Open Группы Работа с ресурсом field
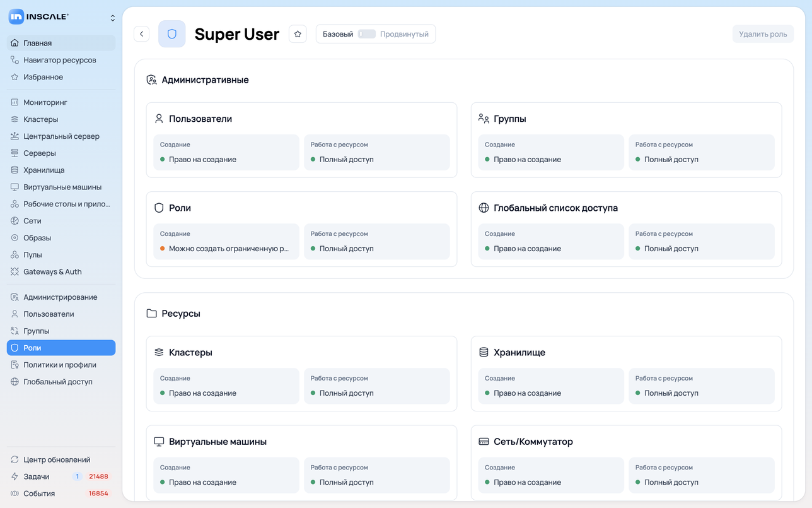This screenshot has height=508, width=812. click(702, 152)
